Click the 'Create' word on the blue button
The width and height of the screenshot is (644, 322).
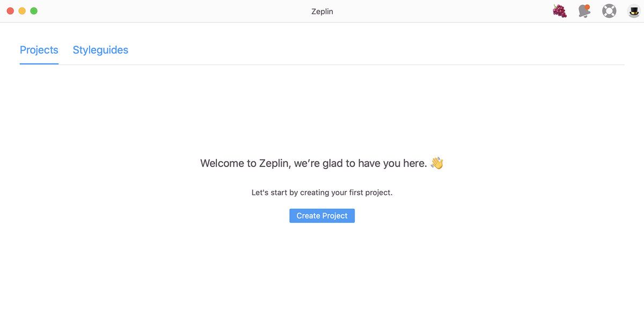(x=308, y=216)
